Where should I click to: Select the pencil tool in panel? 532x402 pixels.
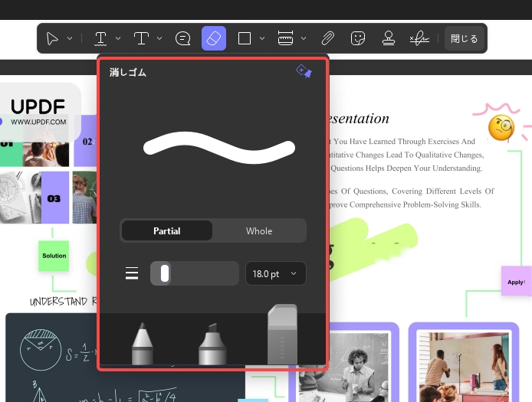pos(143,343)
